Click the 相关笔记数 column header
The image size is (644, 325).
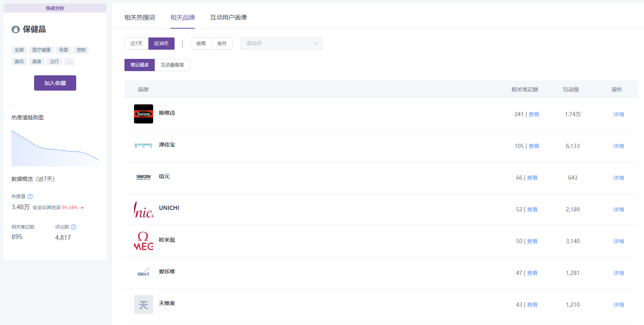525,89
